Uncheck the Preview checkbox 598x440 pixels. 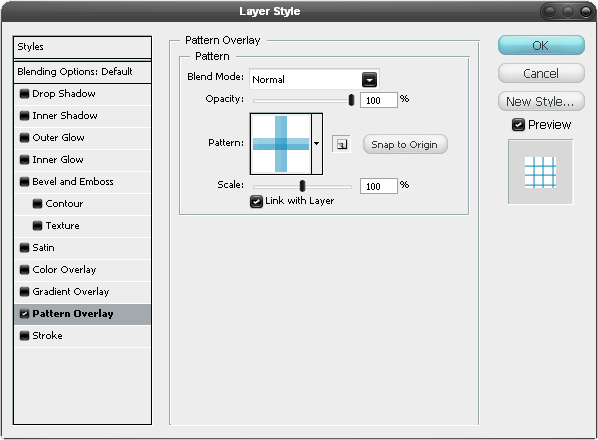click(x=518, y=125)
